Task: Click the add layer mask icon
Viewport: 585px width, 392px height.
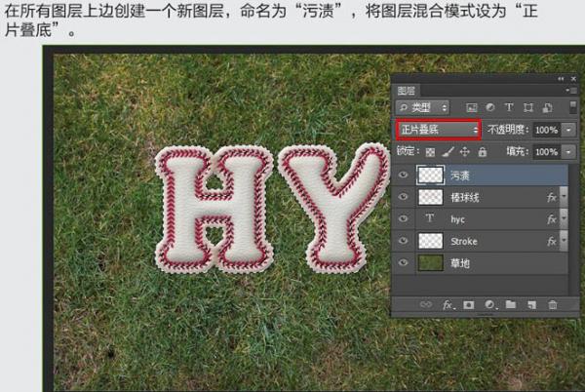Action: tap(468, 305)
